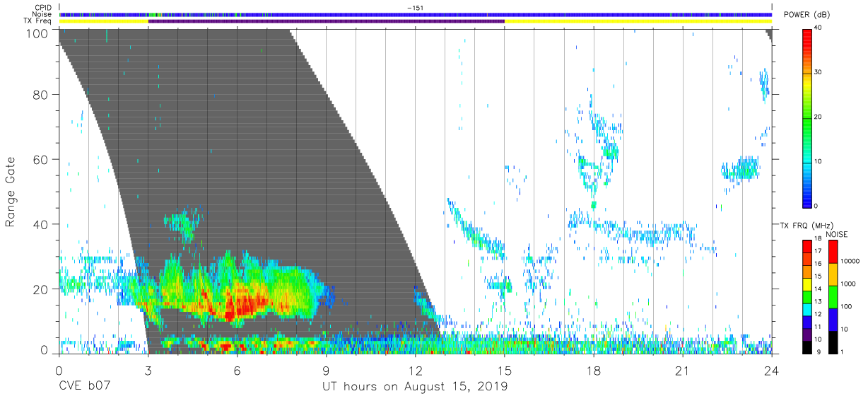Click the UT hours on August 15, 2019 title
The width and height of the screenshot is (868, 401).
tap(415, 387)
